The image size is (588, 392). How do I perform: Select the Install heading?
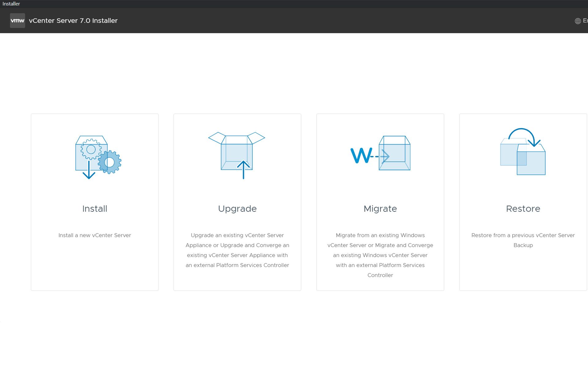pyautogui.click(x=95, y=209)
